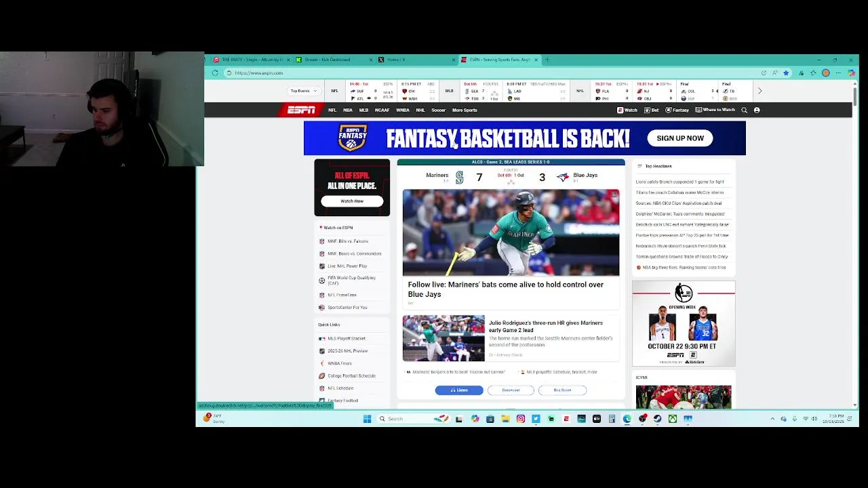Expand the More Sports menu
The height and width of the screenshot is (488, 868).
[465, 110]
